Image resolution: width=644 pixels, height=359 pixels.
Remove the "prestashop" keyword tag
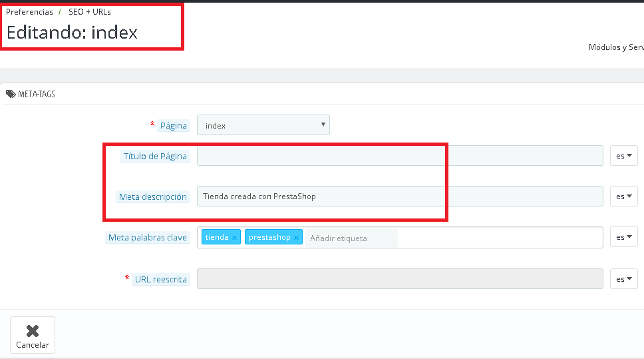tap(297, 238)
